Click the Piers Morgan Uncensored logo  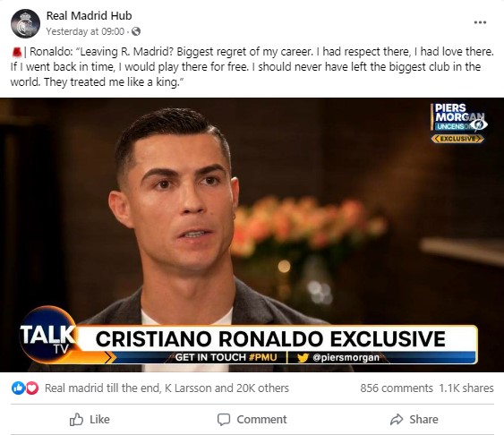coord(457,123)
